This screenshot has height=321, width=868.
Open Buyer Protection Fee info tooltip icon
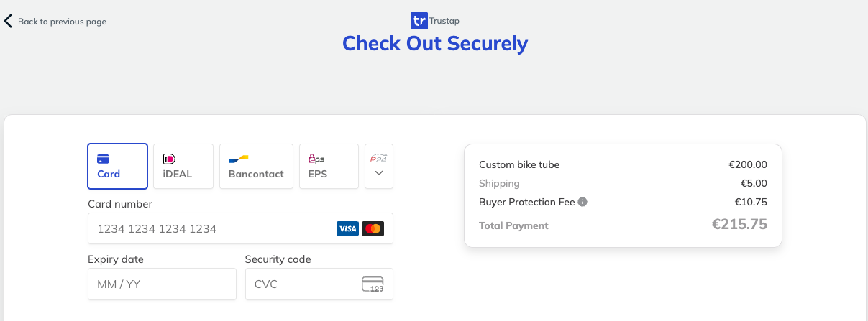[x=583, y=202]
